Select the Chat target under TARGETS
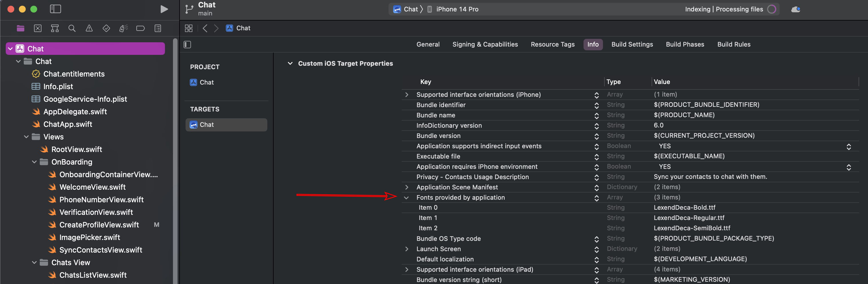The width and height of the screenshot is (868, 284). click(226, 125)
